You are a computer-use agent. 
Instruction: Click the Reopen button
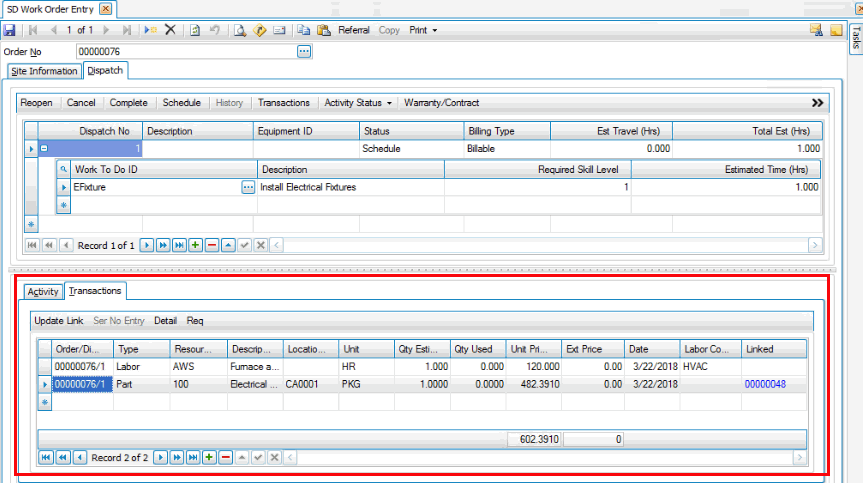(36, 103)
